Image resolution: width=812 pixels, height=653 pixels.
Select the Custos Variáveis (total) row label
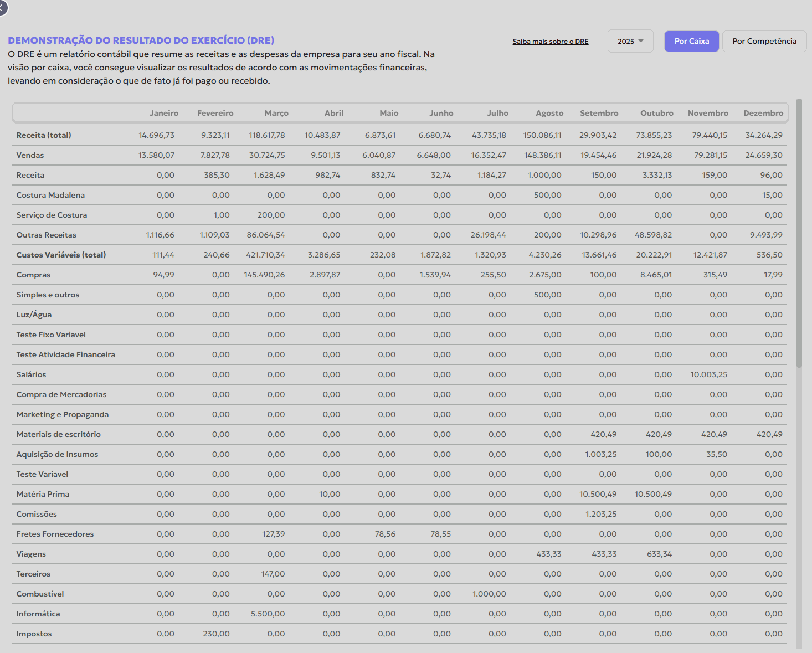pos(61,255)
